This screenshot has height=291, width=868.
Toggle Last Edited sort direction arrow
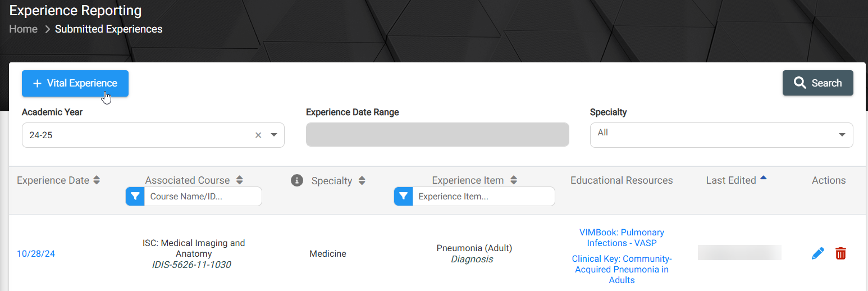click(x=764, y=178)
